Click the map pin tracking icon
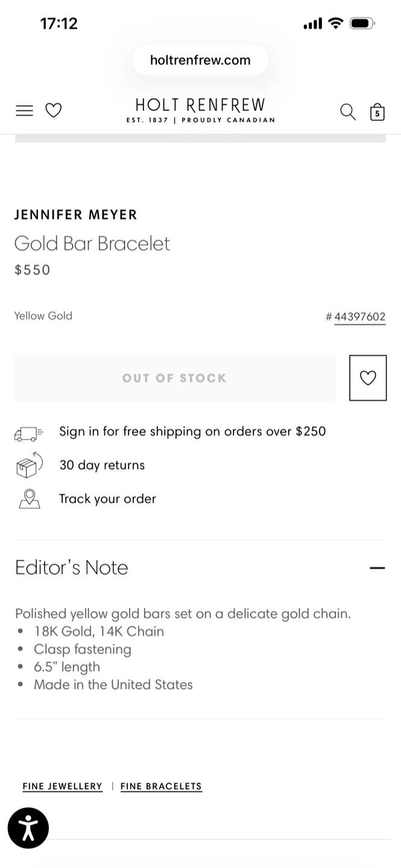The image size is (401, 868). (x=29, y=499)
